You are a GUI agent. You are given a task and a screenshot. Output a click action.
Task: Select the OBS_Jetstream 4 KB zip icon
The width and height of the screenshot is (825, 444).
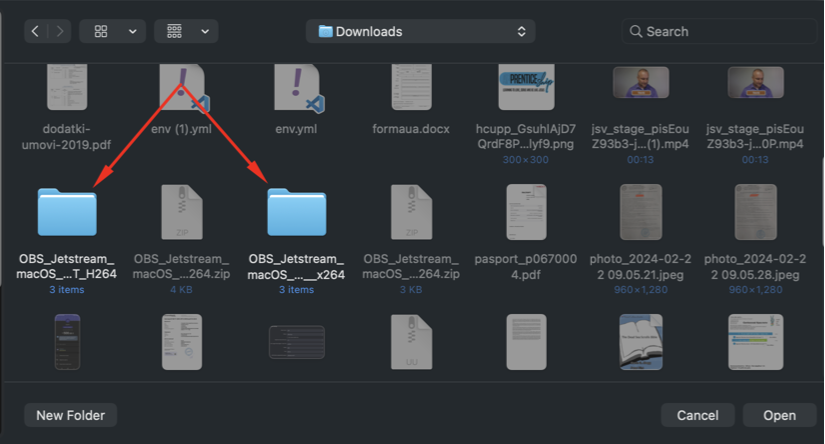pyautogui.click(x=182, y=212)
